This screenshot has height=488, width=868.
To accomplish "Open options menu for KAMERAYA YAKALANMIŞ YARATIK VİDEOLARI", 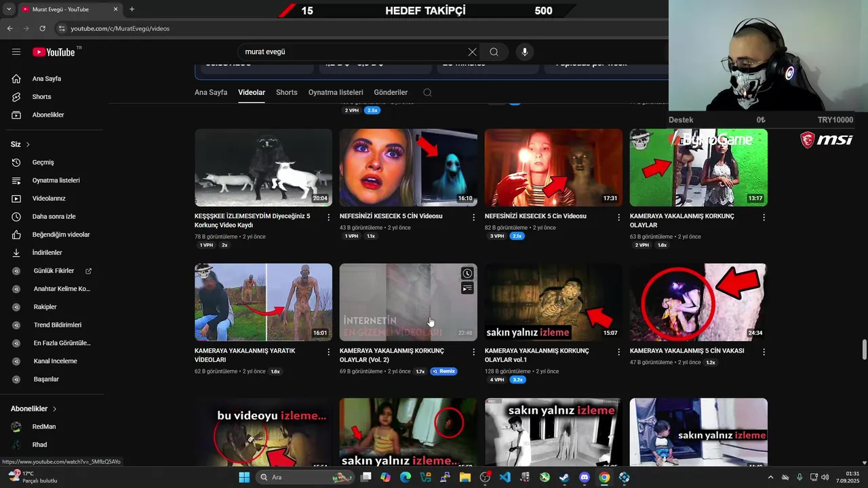I will (x=329, y=352).
